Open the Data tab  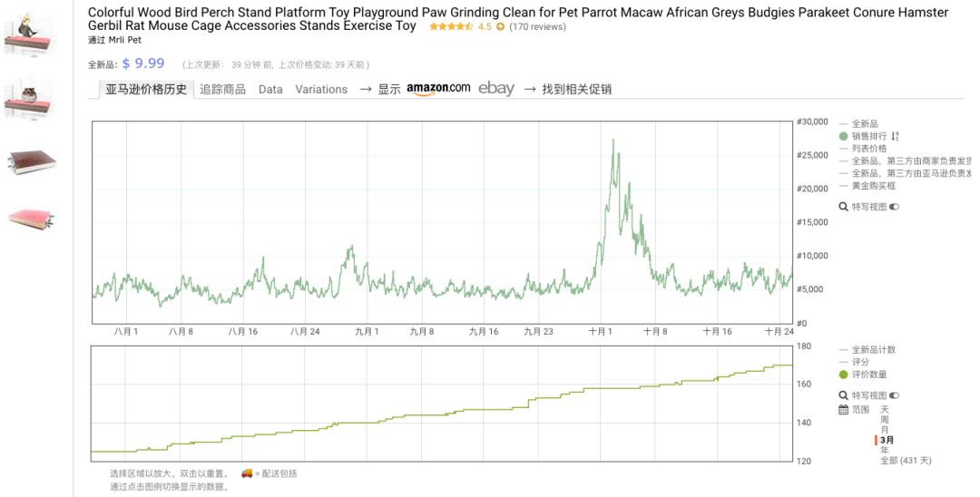pos(270,89)
